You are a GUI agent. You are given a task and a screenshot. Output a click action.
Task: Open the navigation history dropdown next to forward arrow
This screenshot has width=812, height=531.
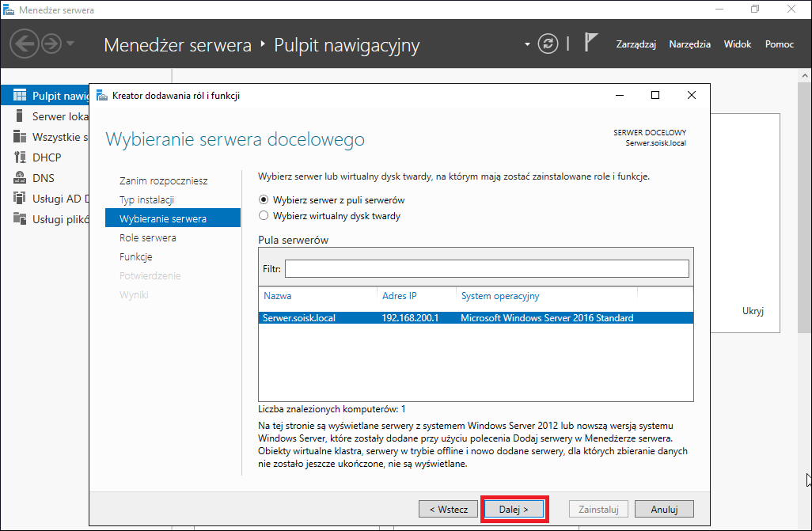tap(70, 44)
